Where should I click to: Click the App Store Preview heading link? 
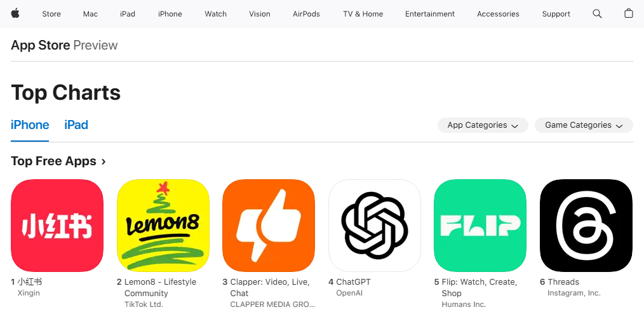[64, 45]
